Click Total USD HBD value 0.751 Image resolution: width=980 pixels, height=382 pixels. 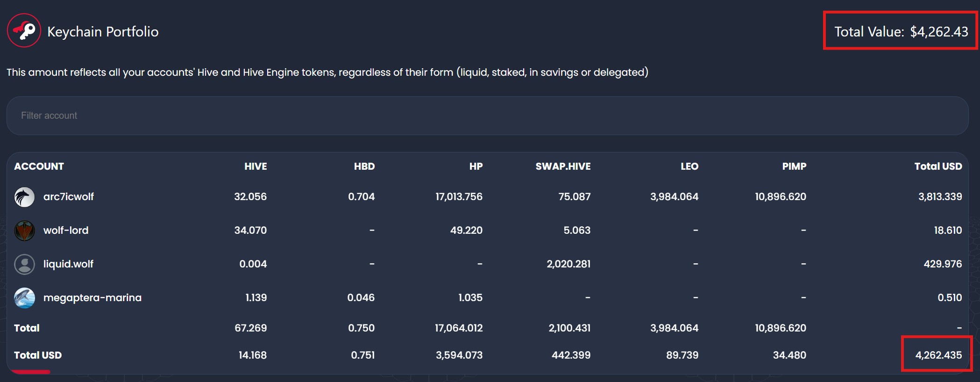363,355
